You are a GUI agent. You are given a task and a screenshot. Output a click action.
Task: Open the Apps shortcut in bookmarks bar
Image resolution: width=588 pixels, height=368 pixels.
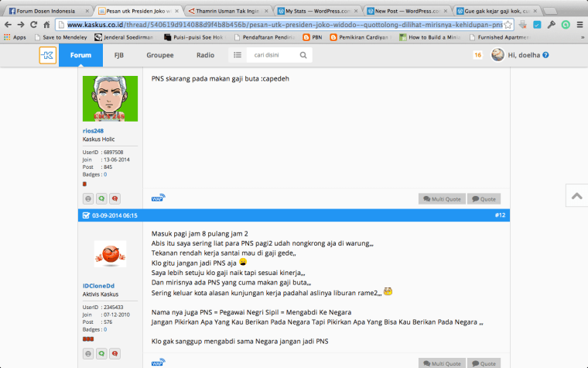(x=15, y=37)
